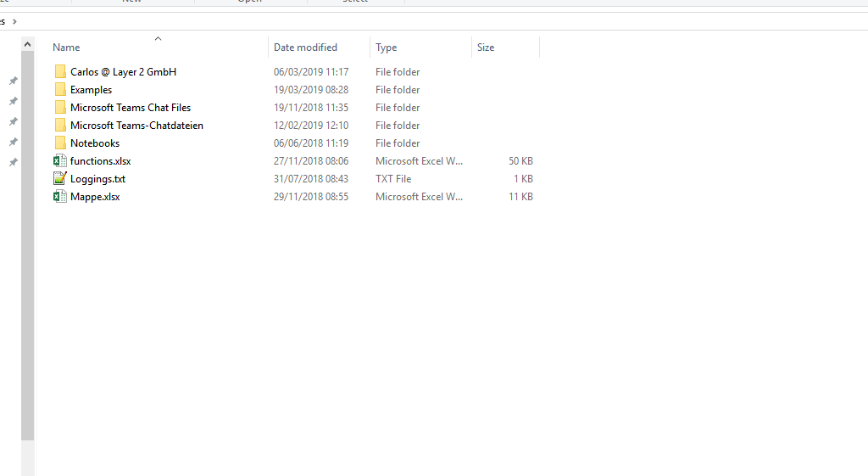Select the Mappe.xlsx file name text
The image size is (868, 476).
[x=95, y=197]
